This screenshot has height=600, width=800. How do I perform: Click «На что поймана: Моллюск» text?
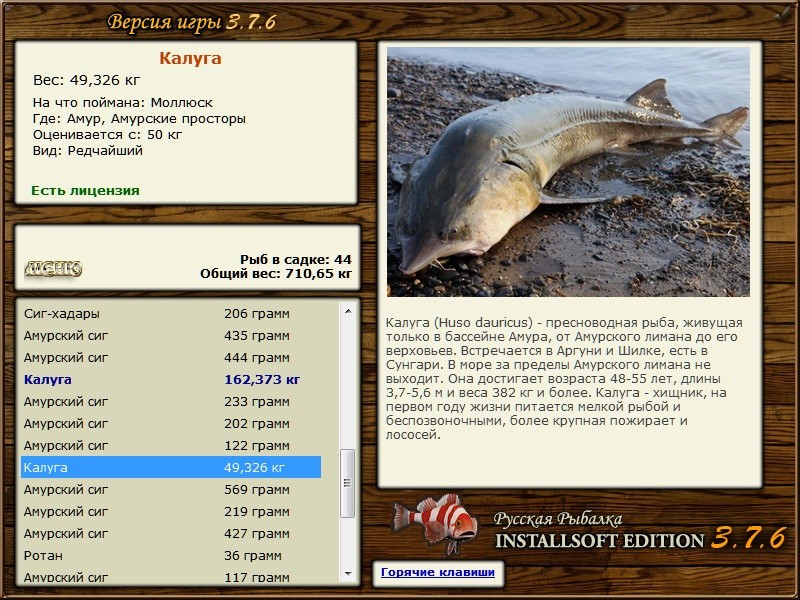(123, 103)
